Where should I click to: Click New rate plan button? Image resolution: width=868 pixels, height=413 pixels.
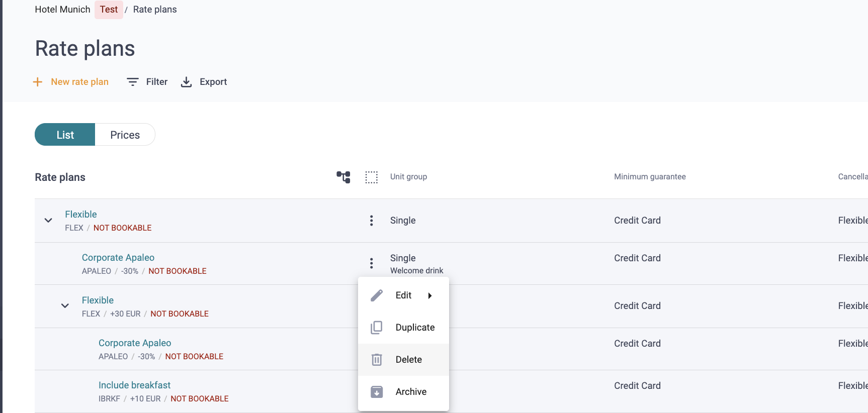pyautogui.click(x=71, y=82)
